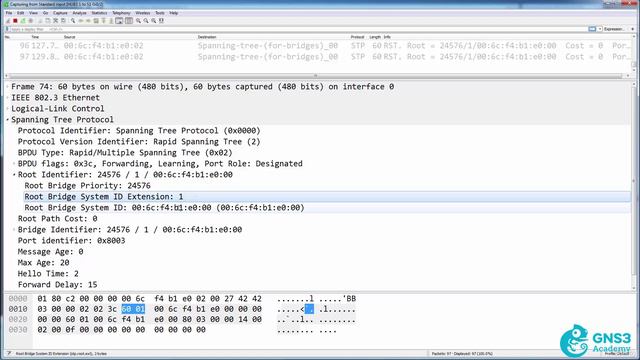Image resolution: width=640 pixels, height=360 pixels.
Task: Stop the running capture with red square
Action: tap(15, 20)
